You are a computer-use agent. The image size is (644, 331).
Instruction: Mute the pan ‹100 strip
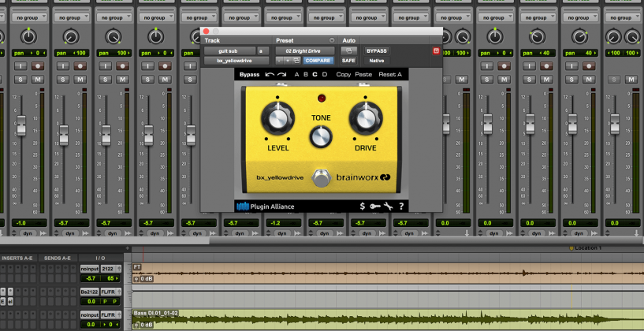pyautogui.click(x=80, y=80)
